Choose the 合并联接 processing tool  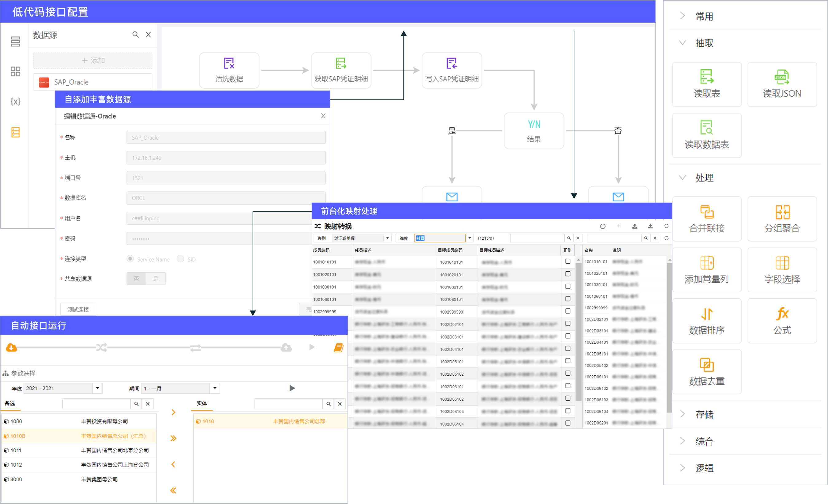pos(706,219)
